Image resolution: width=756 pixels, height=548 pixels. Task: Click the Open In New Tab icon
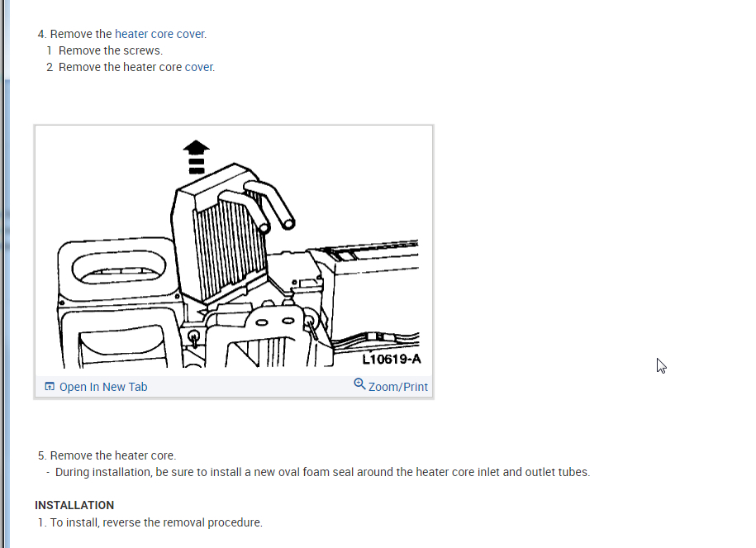[50, 386]
